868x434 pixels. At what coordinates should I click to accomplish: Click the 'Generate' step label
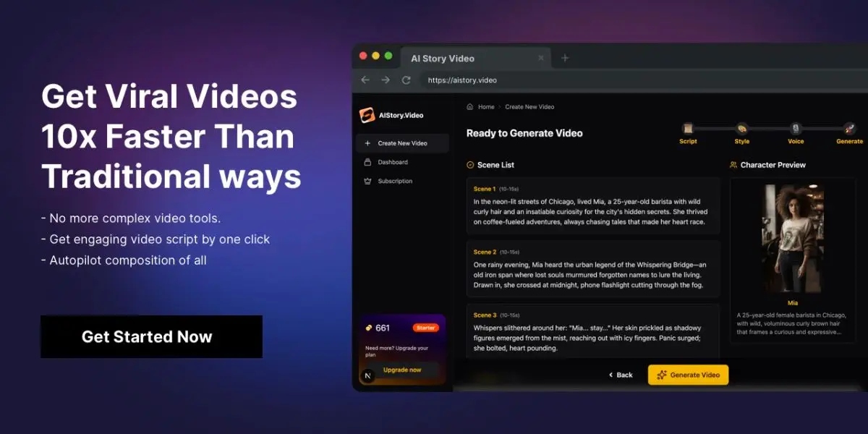coord(850,142)
